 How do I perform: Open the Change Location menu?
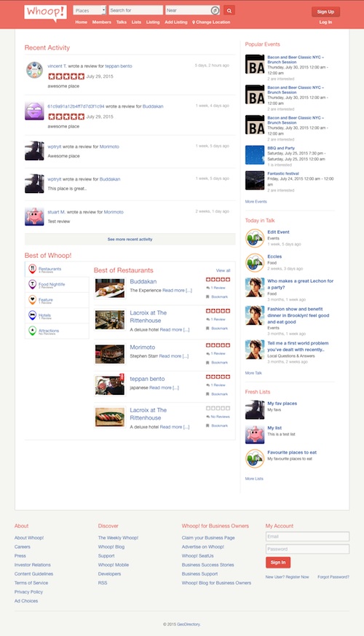click(x=211, y=23)
